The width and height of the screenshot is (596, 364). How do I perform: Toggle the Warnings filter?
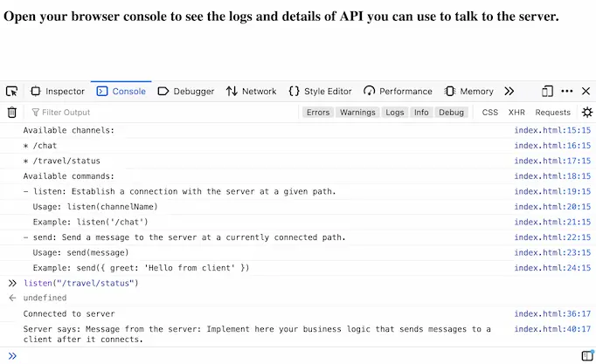(x=357, y=112)
